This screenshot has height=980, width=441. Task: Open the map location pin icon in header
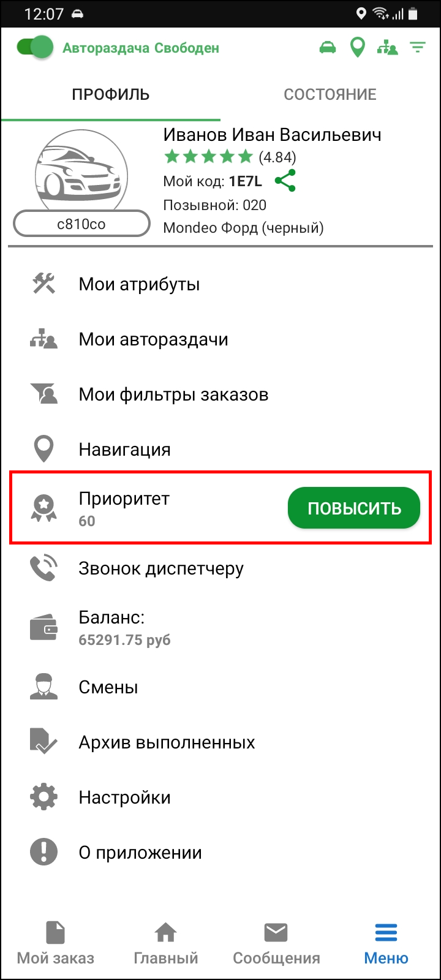tap(357, 47)
